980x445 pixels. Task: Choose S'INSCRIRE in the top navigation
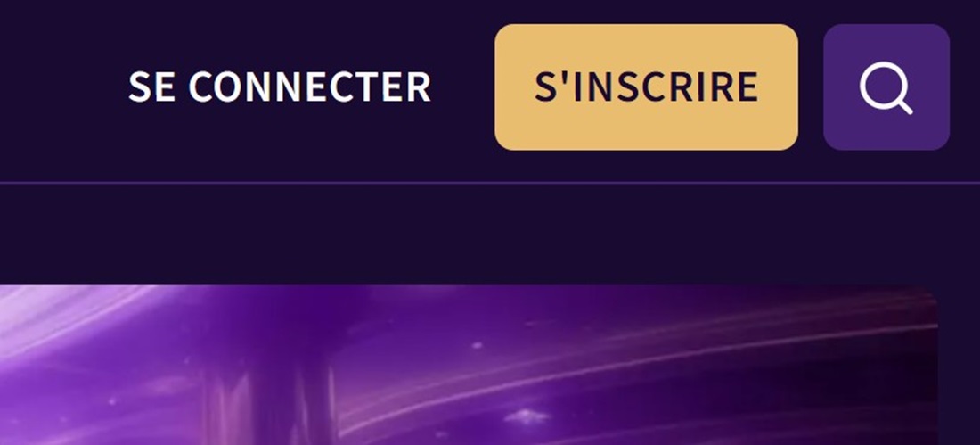pos(646,87)
